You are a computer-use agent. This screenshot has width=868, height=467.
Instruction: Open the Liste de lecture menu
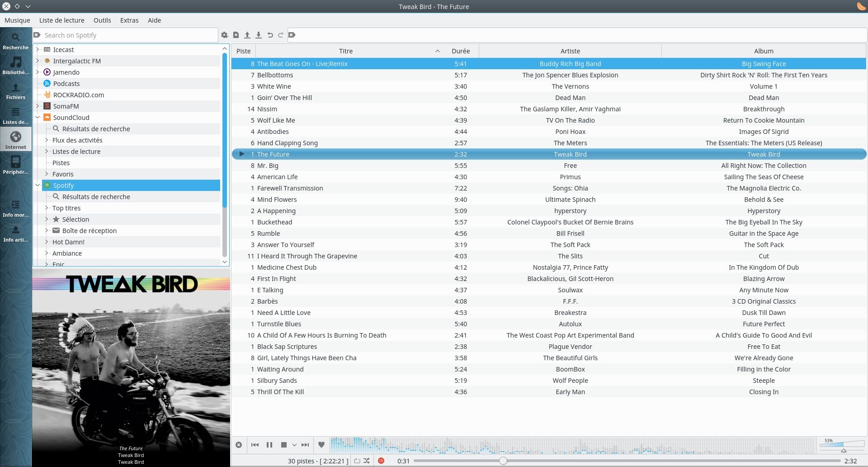pyautogui.click(x=62, y=20)
